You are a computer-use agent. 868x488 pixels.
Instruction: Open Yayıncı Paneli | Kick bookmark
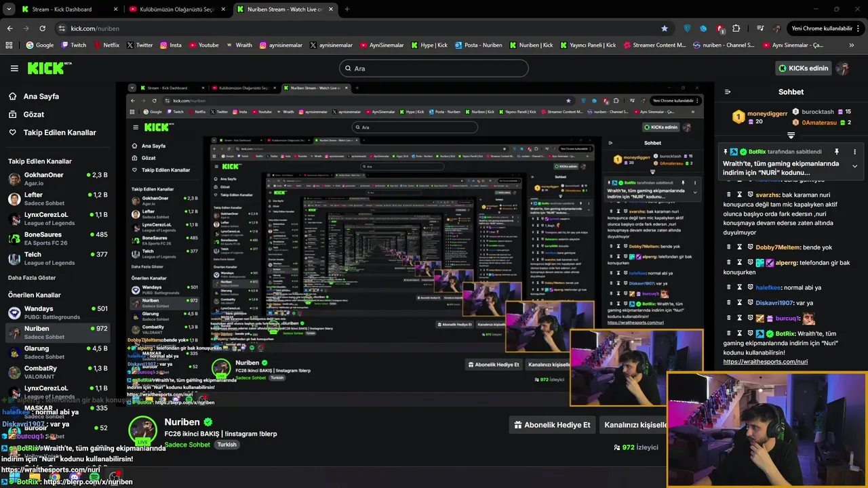[x=587, y=45]
